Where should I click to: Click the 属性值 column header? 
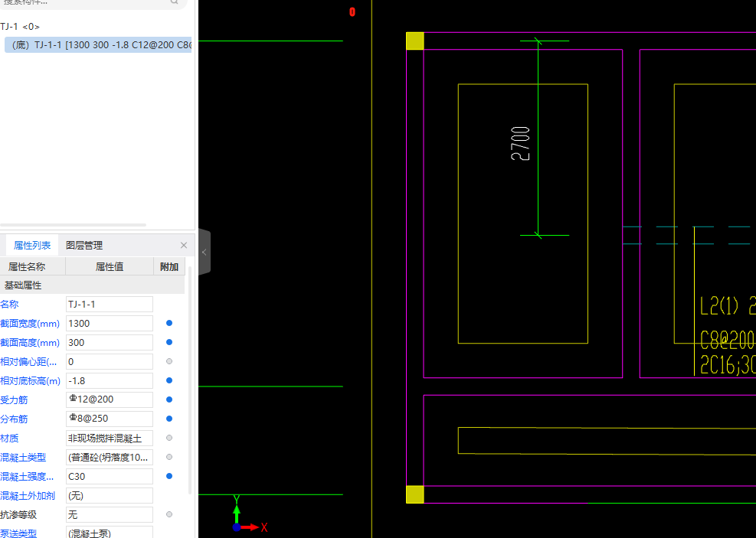click(x=110, y=267)
